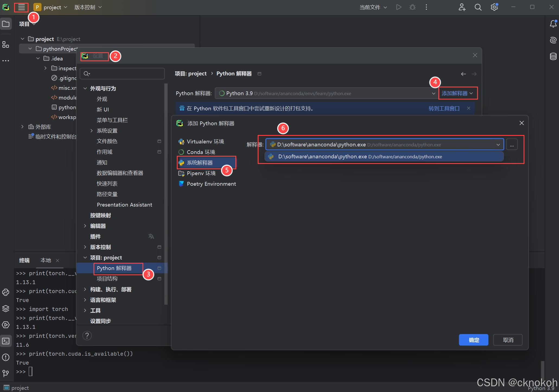Viewport: 559px width, 392px height.
Task: Open Python Packages layers icon
Action: click(6, 309)
